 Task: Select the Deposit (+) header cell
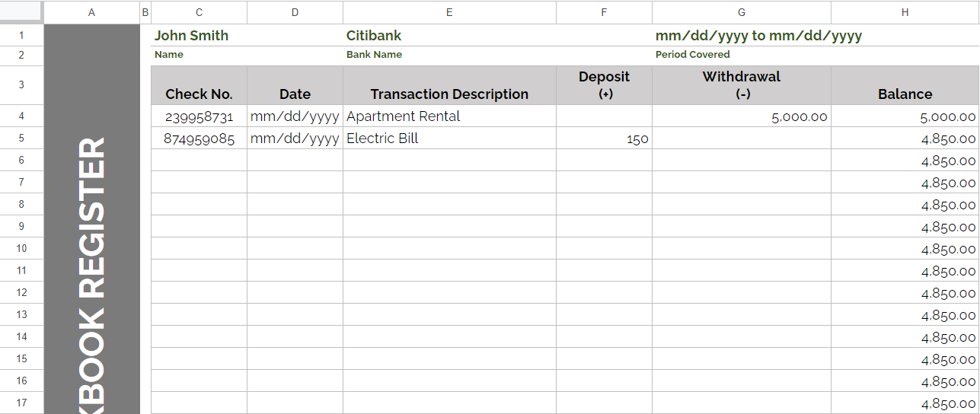click(x=604, y=85)
